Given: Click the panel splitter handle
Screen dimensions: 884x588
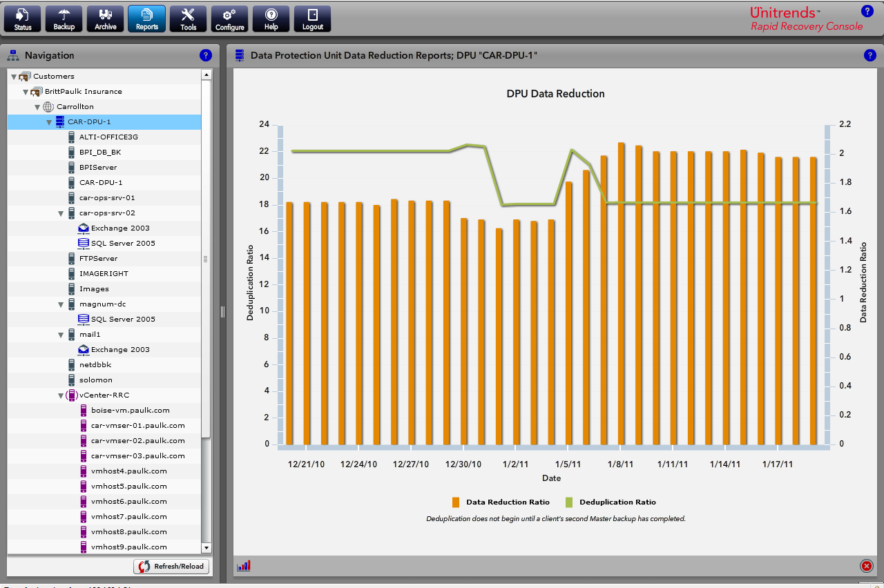Looking at the screenshot, I should [x=223, y=312].
